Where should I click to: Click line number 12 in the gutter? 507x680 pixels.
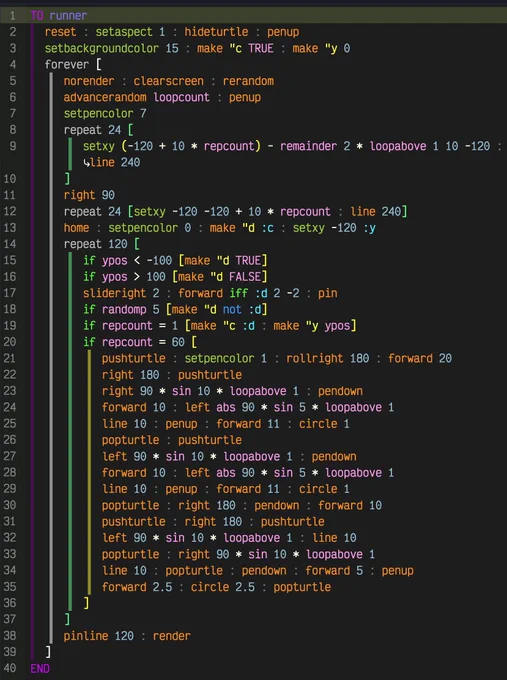[x=10, y=211]
